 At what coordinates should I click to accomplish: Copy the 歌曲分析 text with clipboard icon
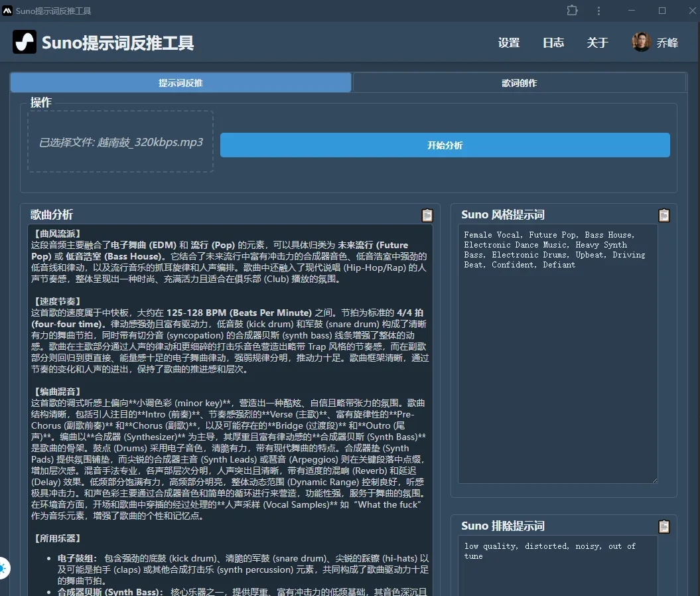pos(427,215)
